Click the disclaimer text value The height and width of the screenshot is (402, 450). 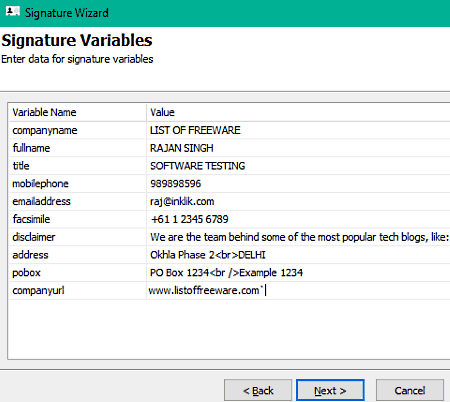[x=299, y=237]
